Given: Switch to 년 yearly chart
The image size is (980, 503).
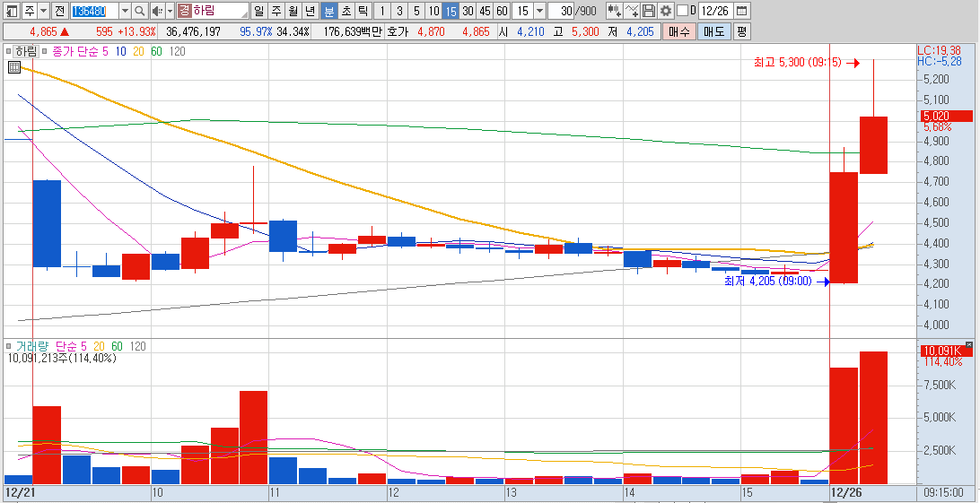Looking at the screenshot, I should [x=310, y=11].
